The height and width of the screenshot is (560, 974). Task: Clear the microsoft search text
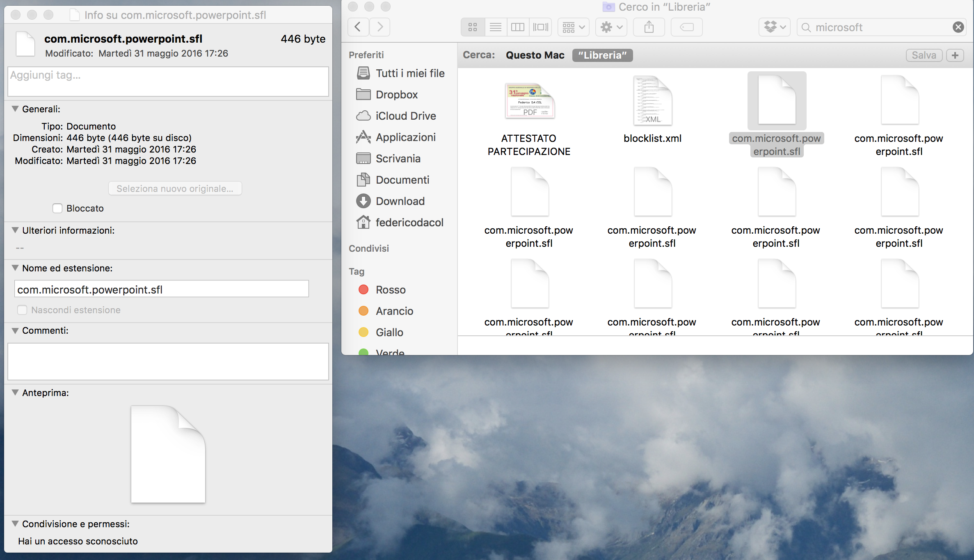click(x=958, y=27)
